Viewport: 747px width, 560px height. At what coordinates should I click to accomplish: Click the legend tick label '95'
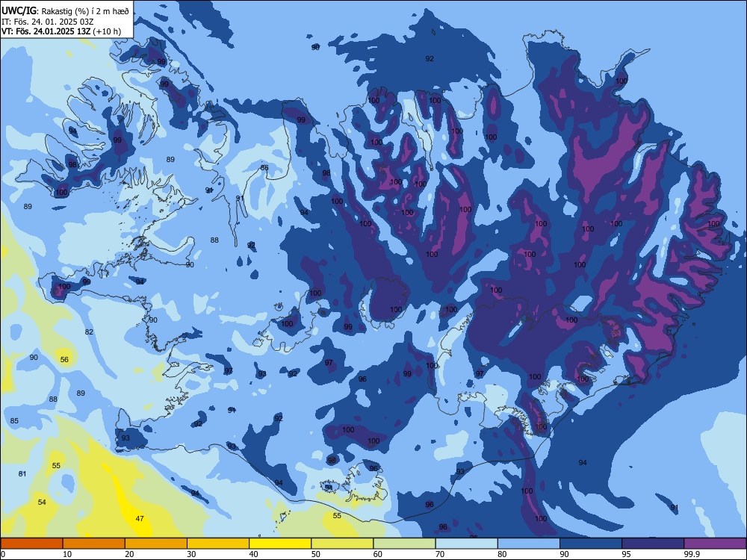(627, 554)
